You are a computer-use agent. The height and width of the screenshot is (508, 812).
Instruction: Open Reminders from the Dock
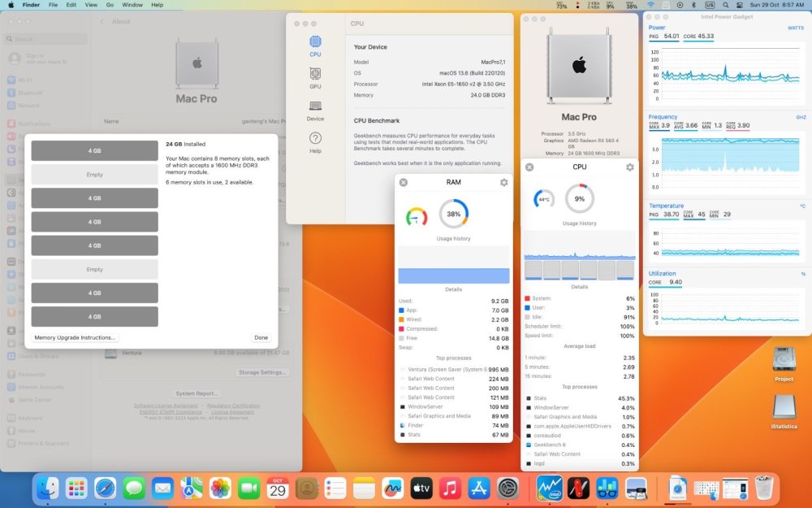(x=335, y=488)
